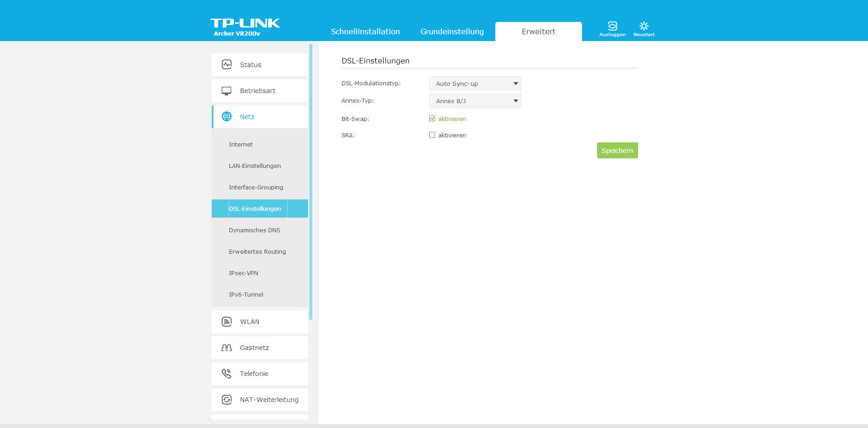Disable the Bit-Swap checkbox
868x428 pixels.
click(432, 119)
